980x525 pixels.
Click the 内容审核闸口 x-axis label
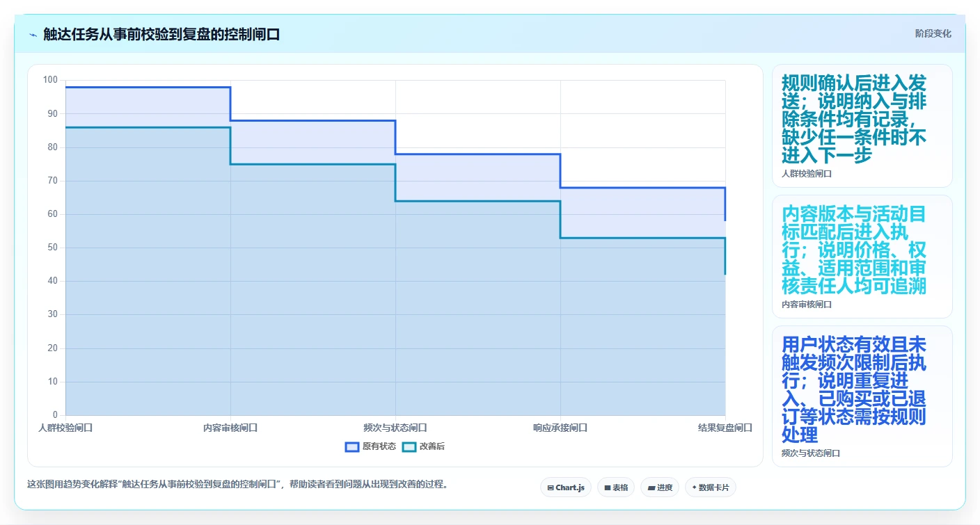(x=230, y=428)
